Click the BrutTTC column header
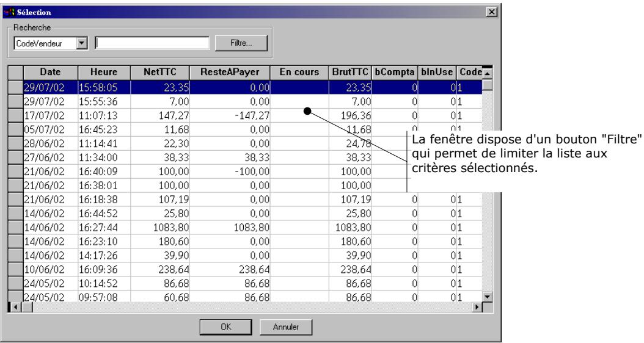The width and height of the screenshot is (644, 343). coord(350,72)
